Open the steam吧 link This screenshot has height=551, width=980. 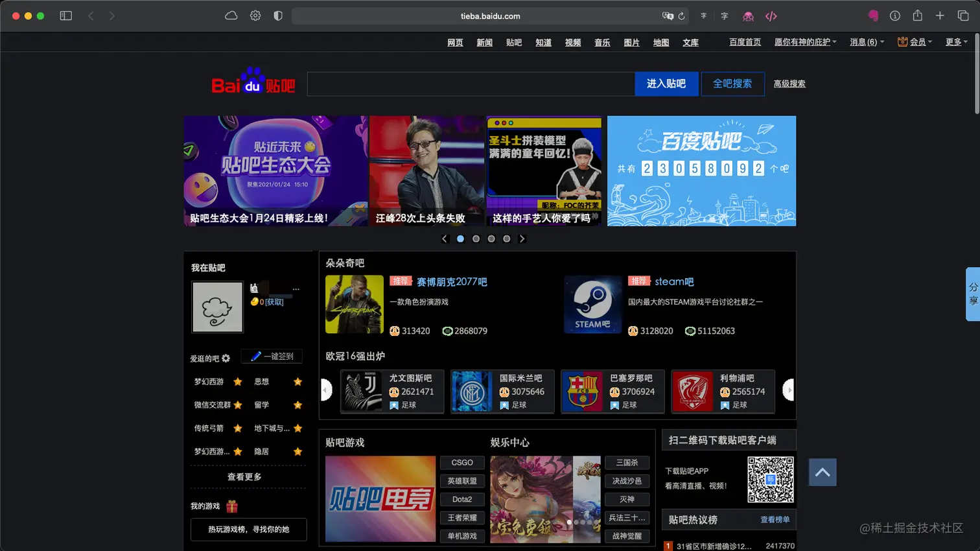click(x=674, y=282)
